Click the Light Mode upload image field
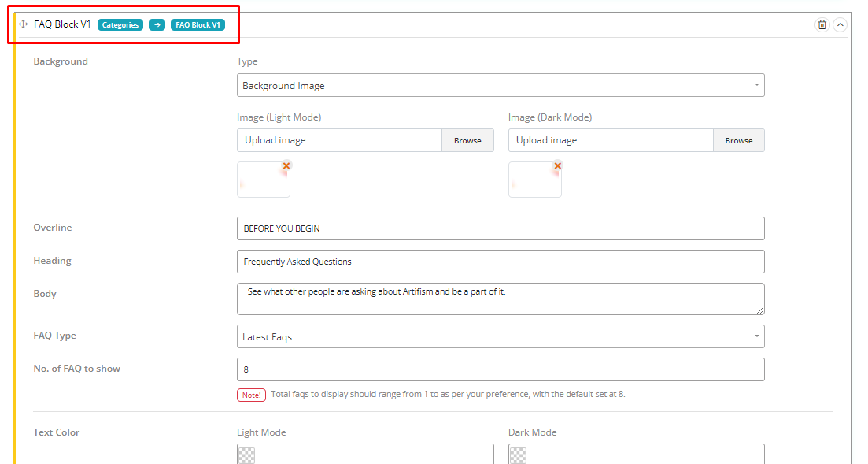This screenshot has width=868, height=464. tap(339, 140)
